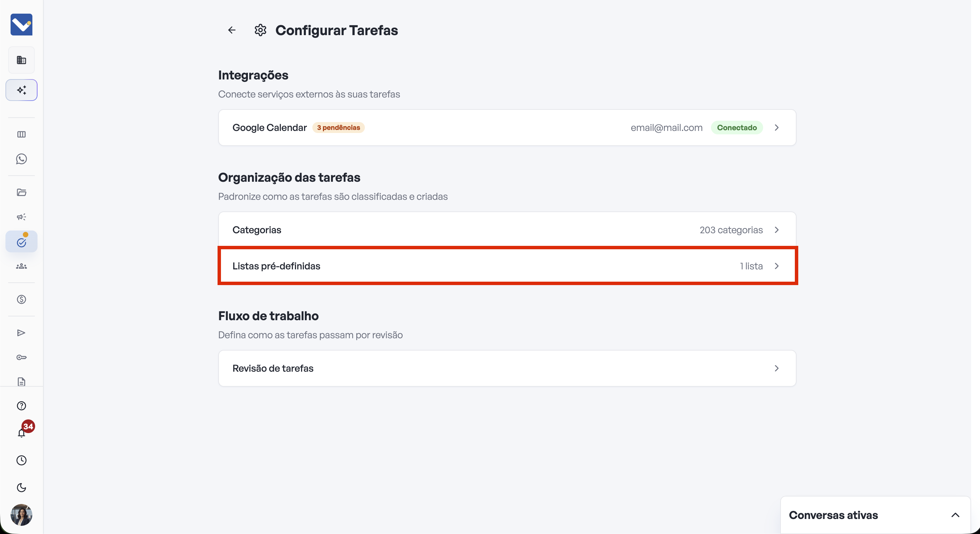
Task: Click the help question mark icon
Action: click(x=21, y=406)
